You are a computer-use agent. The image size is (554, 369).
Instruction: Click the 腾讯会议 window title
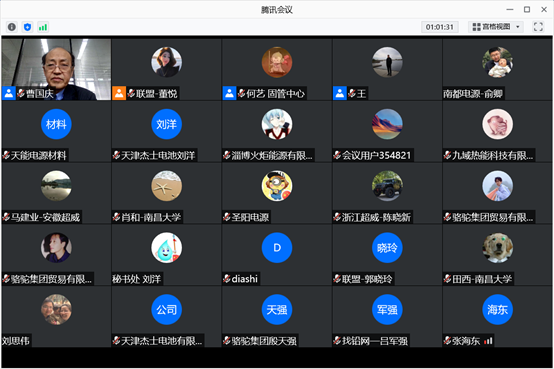277,10
